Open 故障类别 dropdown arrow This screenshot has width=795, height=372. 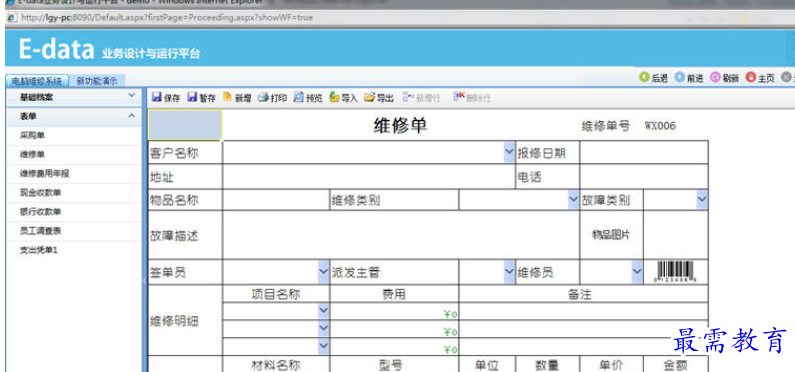[x=702, y=200]
